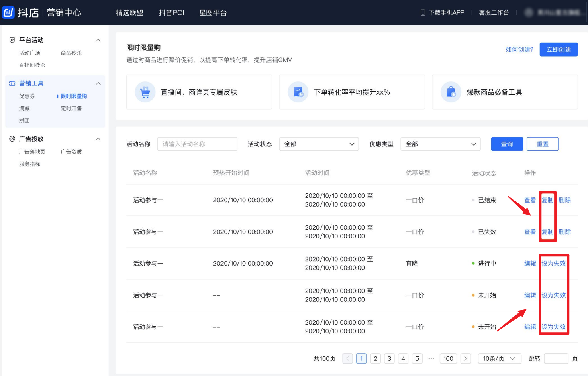The height and width of the screenshot is (376, 588).
Task: Go to next page arrow in pagination
Action: (x=465, y=358)
